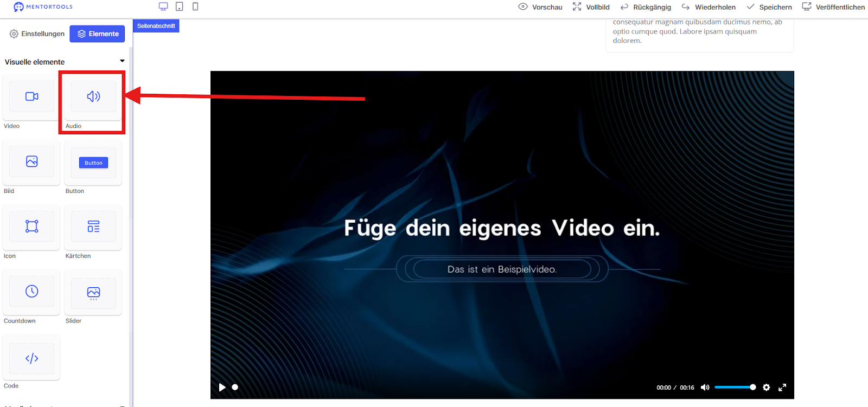Add the Audio element
868x407 pixels.
click(93, 98)
